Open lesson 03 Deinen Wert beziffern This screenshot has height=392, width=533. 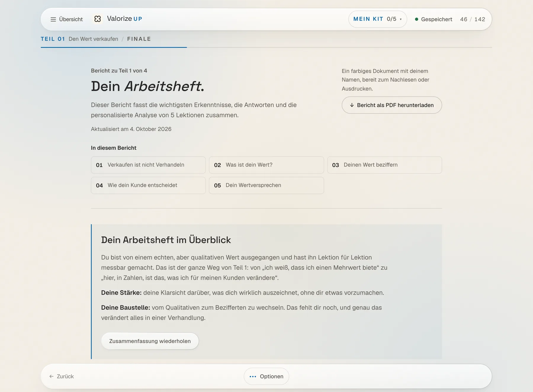tap(384, 165)
